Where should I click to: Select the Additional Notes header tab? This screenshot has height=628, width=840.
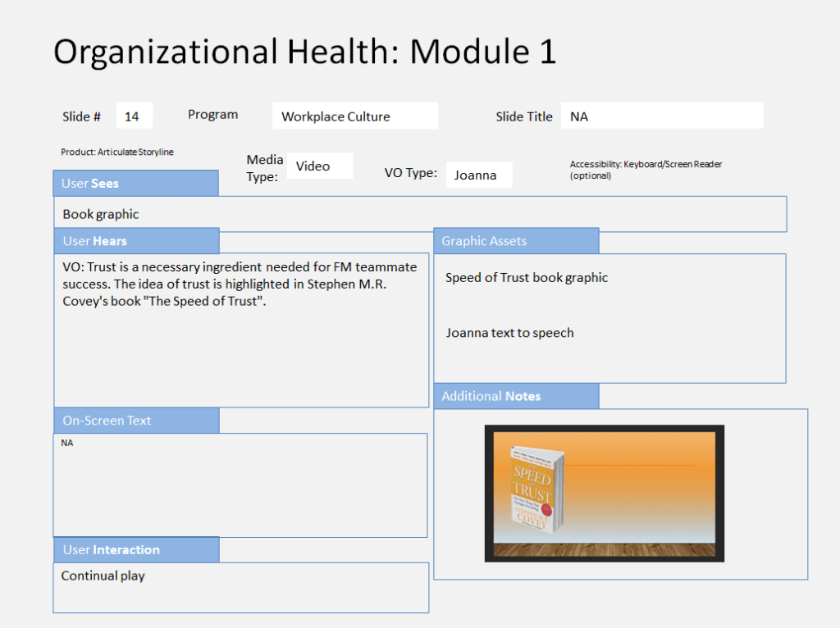tap(515, 396)
